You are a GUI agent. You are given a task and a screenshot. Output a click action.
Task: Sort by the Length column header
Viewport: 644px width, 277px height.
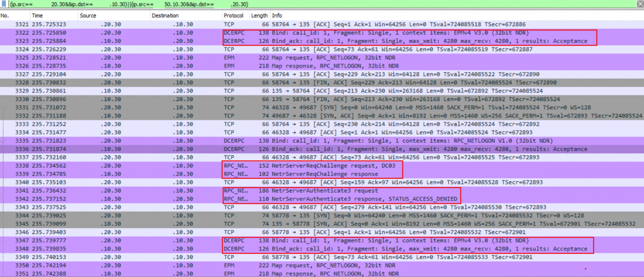[x=259, y=16]
